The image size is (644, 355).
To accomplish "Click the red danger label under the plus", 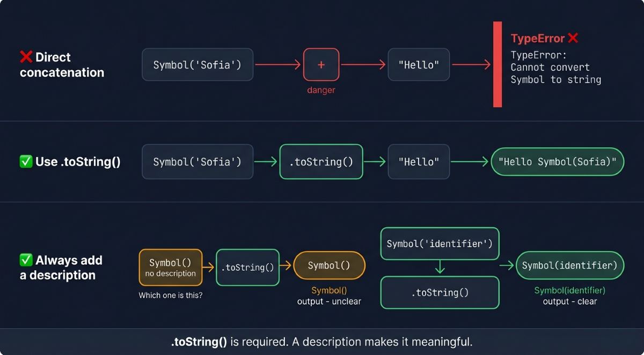I will [x=321, y=90].
